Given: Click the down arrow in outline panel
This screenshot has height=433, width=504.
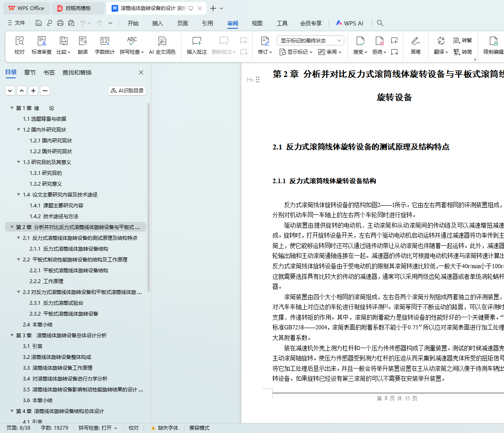Looking at the screenshot, I should (10, 90).
